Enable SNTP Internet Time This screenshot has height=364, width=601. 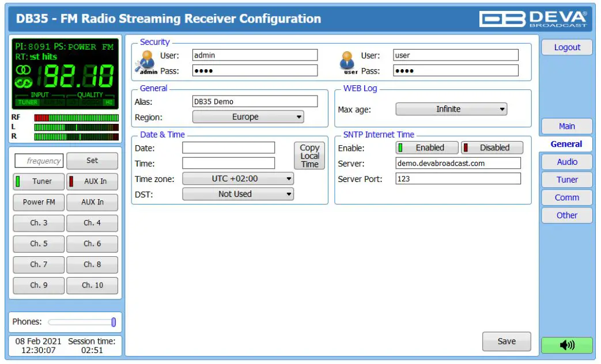427,147
